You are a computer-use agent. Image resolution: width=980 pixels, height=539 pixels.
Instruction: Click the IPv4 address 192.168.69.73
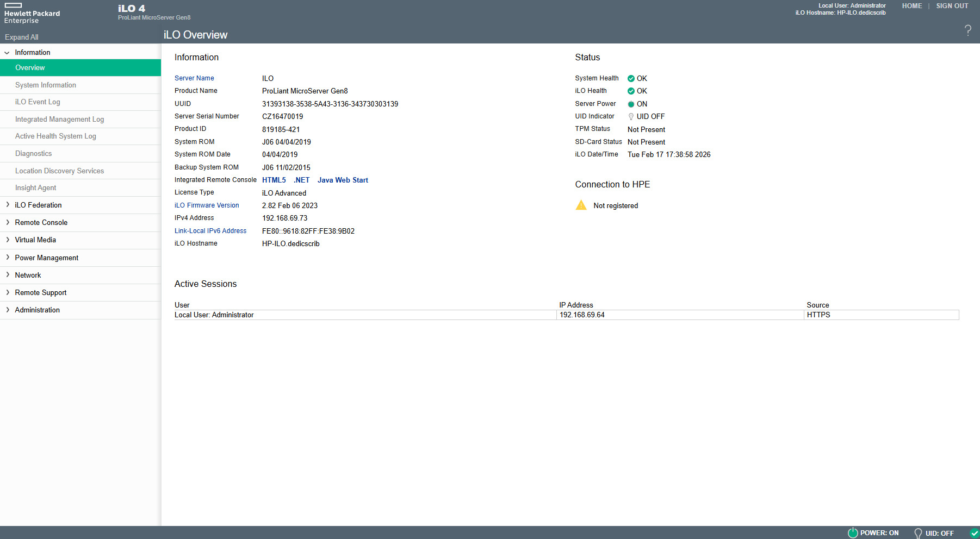[285, 218]
